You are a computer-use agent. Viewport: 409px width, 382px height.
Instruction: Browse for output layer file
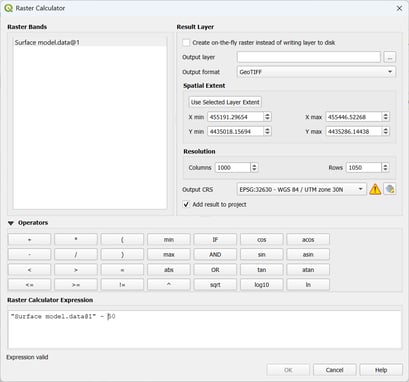coord(390,57)
